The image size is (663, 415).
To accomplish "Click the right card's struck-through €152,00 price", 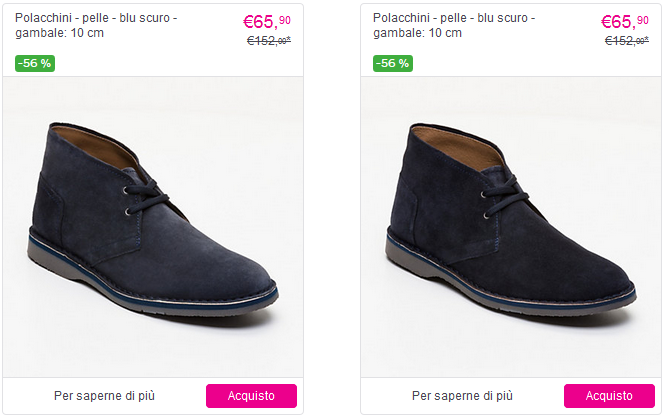I will [627, 41].
